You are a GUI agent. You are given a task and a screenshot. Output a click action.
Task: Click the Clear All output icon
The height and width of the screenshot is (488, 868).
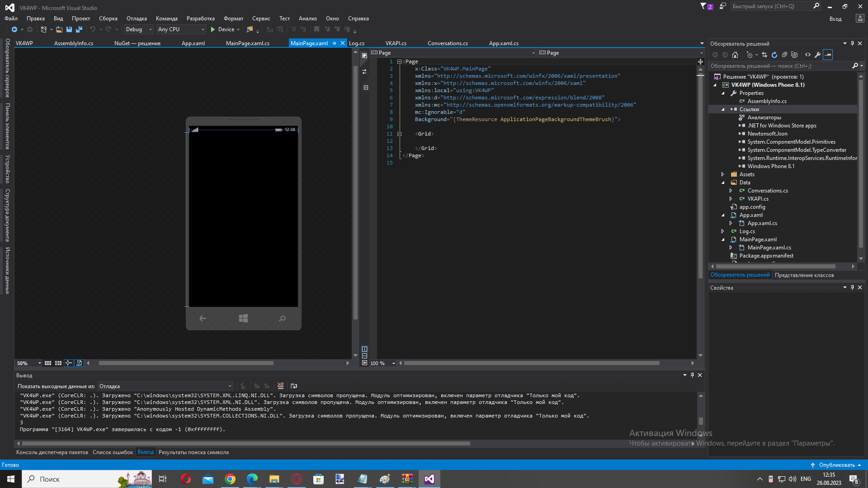click(x=281, y=386)
